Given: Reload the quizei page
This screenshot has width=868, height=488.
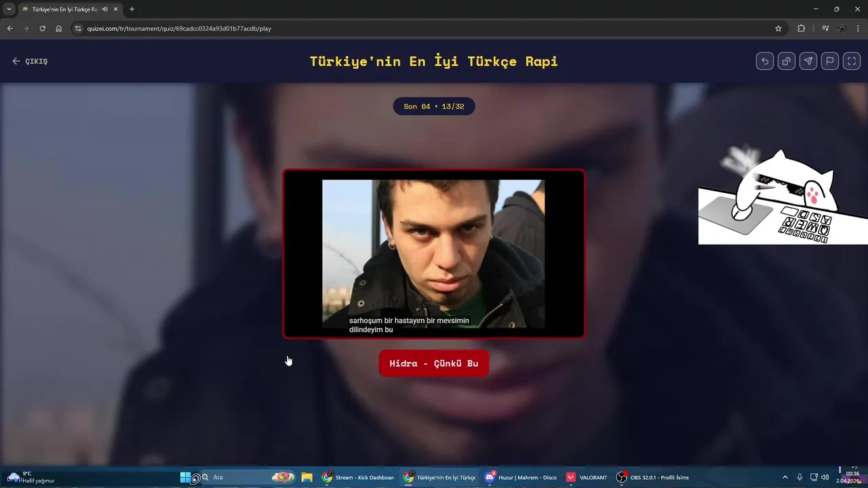Looking at the screenshot, I should pyautogui.click(x=42, y=28).
